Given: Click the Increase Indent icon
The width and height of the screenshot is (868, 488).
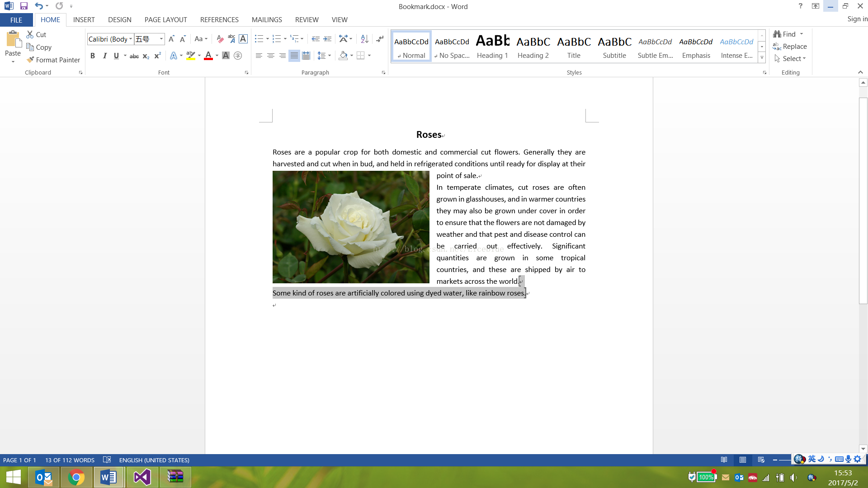Looking at the screenshot, I should [327, 39].
